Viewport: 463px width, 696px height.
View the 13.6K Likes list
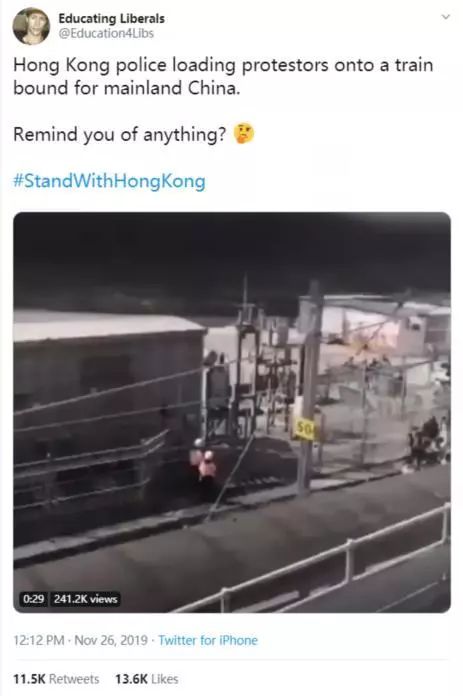point(146,679)
